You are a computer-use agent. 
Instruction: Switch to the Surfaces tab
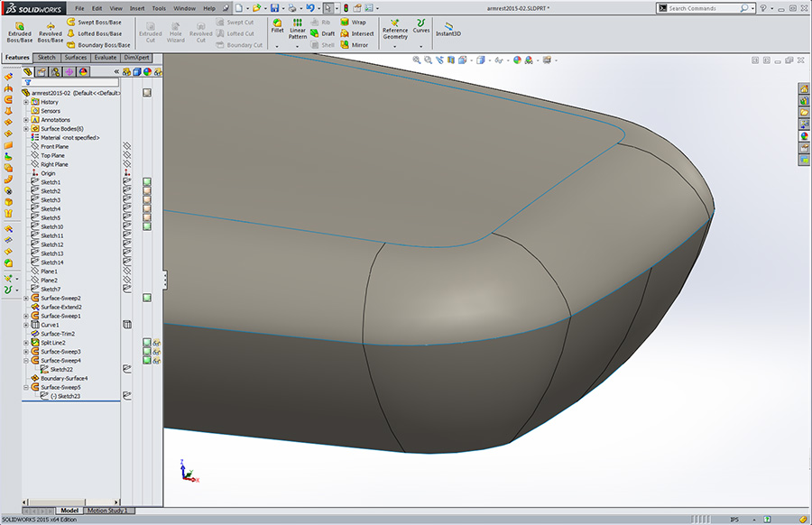(76, 58)
